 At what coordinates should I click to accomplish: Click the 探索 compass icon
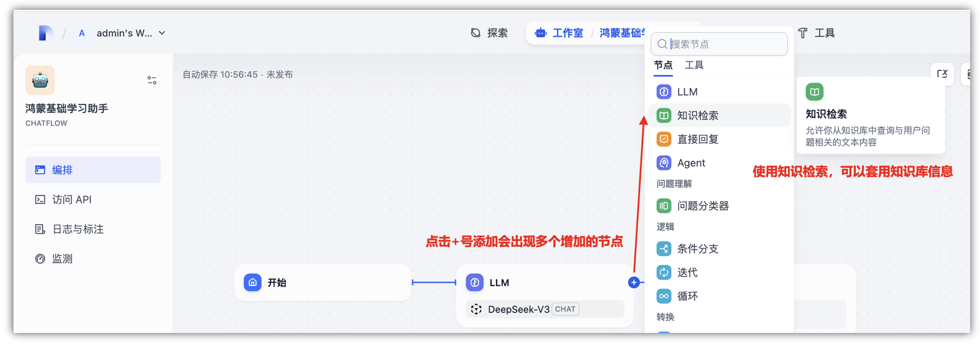coord(476,33)
